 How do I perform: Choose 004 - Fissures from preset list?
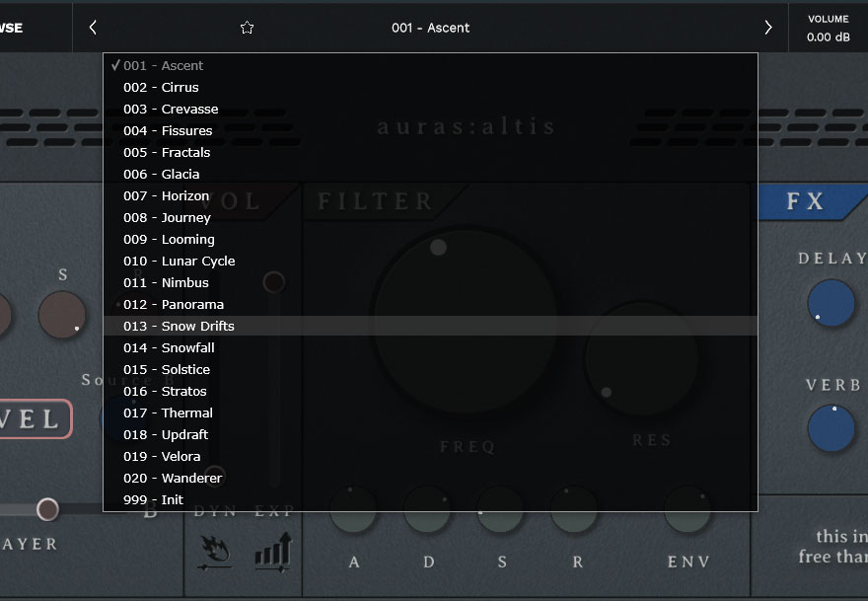click(x=168, y=130)
